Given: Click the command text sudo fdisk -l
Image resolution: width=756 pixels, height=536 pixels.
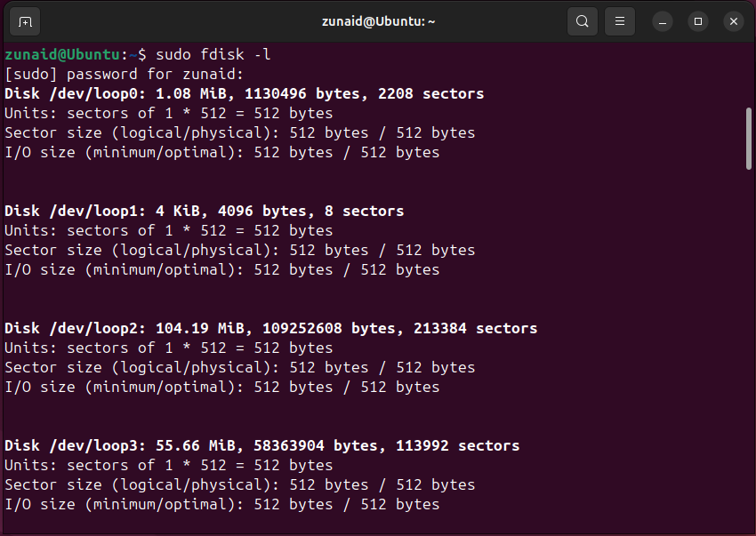Looking at the screenshot, I should pyautogui.click(x=213, y=54).
